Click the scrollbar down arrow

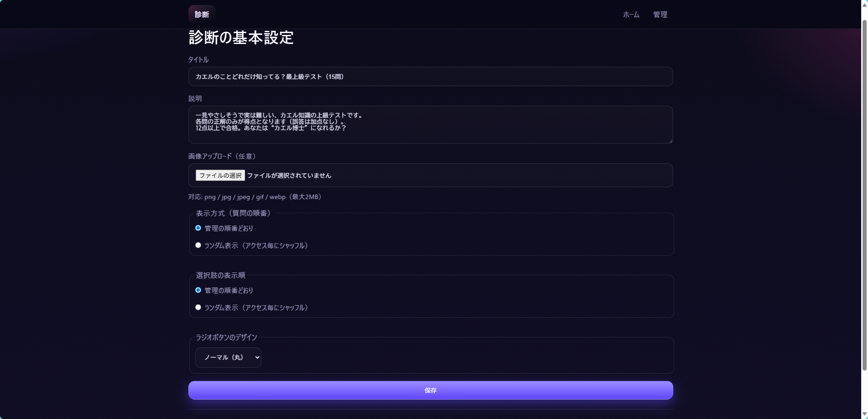tap(864, 414)
